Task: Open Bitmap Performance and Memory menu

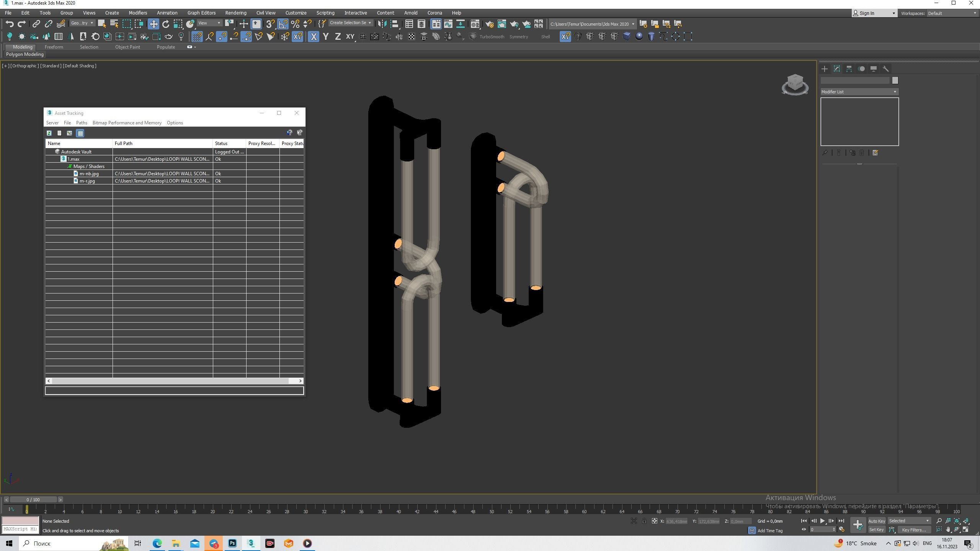Action: point(127,123)
